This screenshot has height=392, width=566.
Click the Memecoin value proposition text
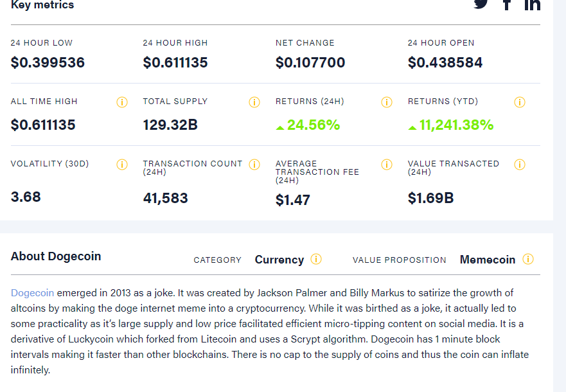(x=488, y=260)
